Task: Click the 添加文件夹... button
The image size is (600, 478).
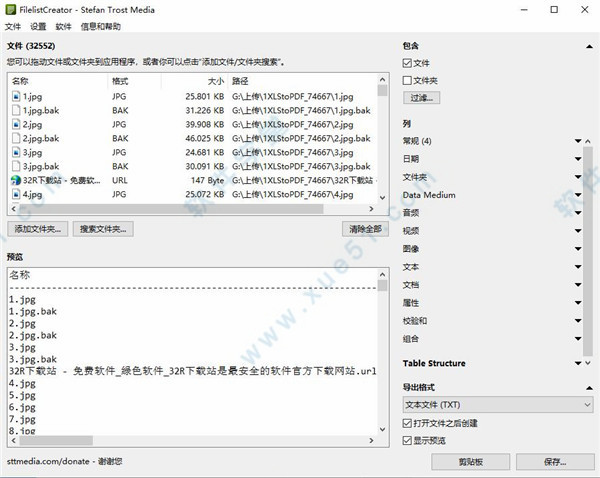Action: (39, 229)
